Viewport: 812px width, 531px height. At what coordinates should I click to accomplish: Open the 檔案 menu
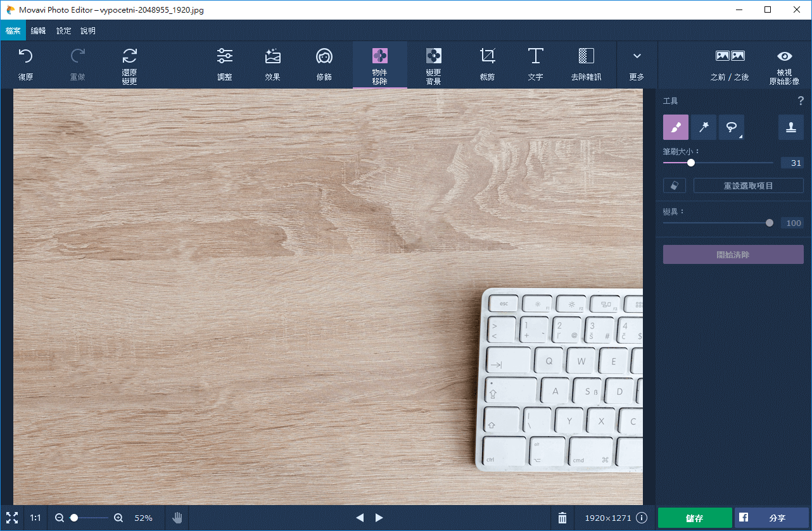tap(13, 30)
